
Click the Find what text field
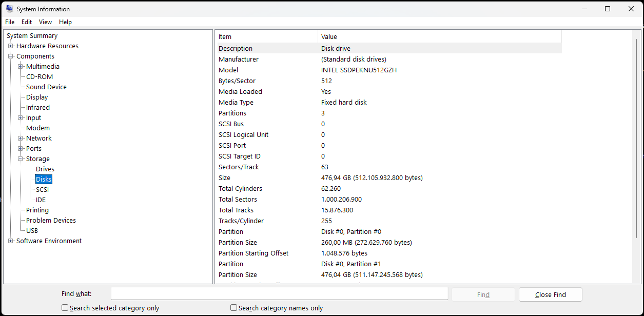click(x=280, y=293)
